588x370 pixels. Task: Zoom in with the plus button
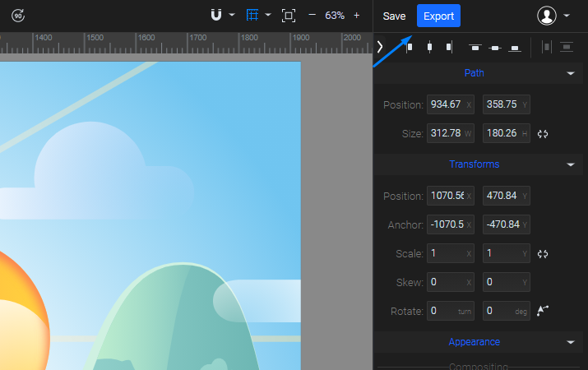point(356,16)
